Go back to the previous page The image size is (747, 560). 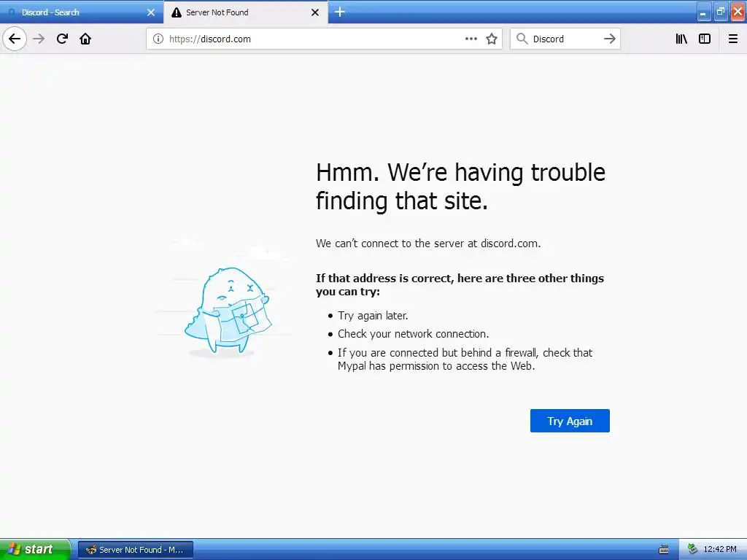15,39
